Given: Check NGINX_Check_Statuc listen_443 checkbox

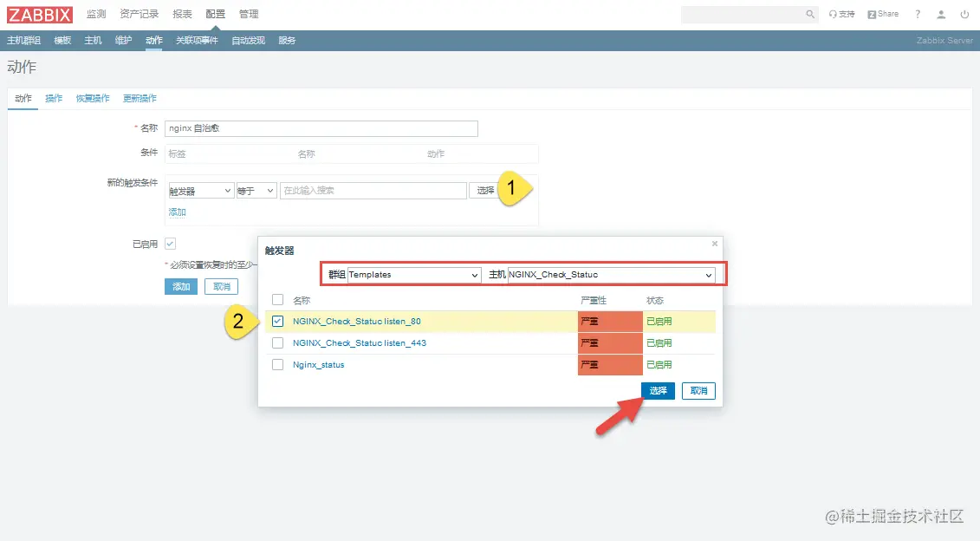Looking at the screenshot, I should pos(277,342).
